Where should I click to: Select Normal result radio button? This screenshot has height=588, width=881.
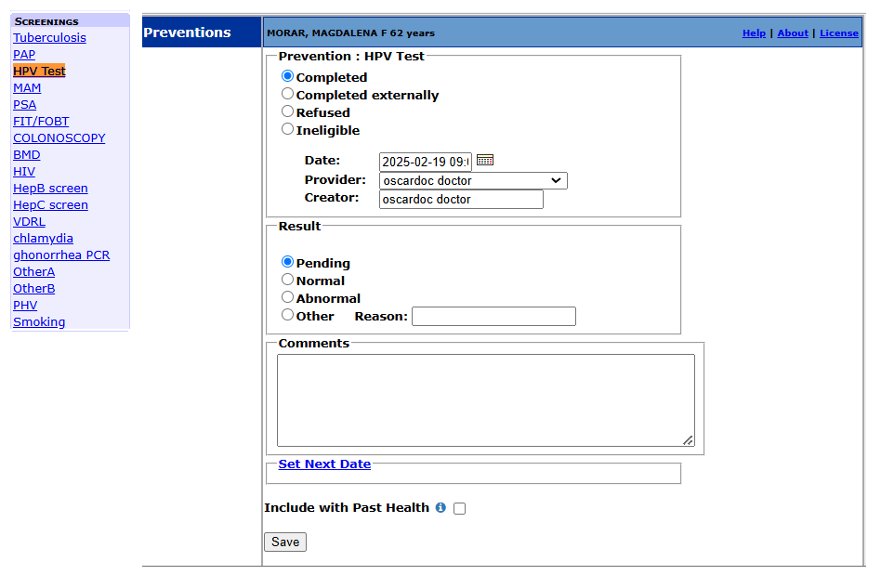coord(288,281)
